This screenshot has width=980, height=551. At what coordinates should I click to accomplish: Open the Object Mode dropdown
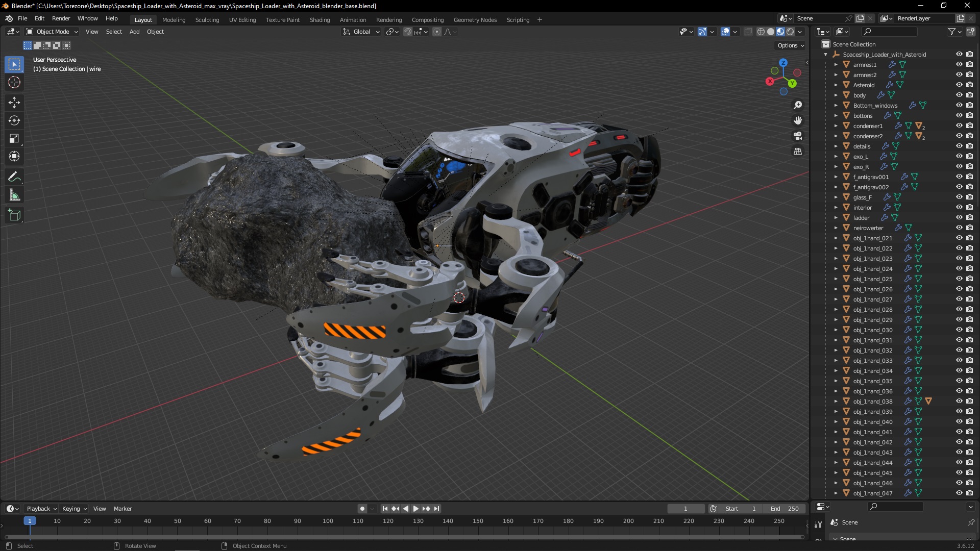tap(52, 32)
